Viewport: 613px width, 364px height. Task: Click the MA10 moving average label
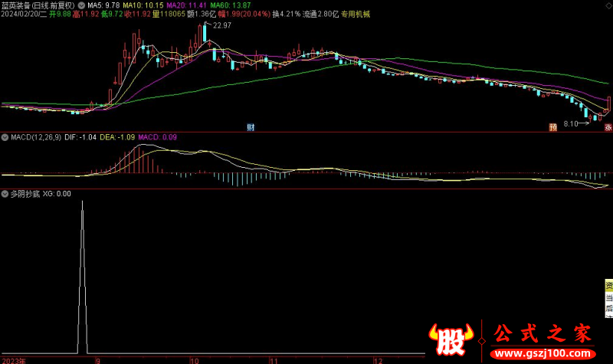pos(136,5)
